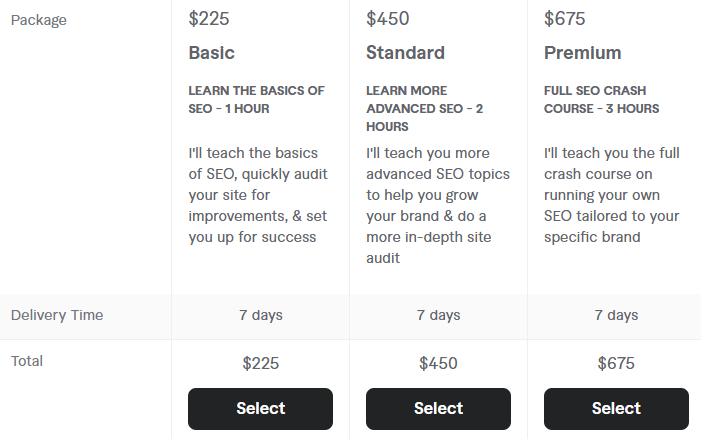The image size is (701, 439).
Task: Click 'Full SEO crash course' subtitle
Action: [x=601, y=100]
